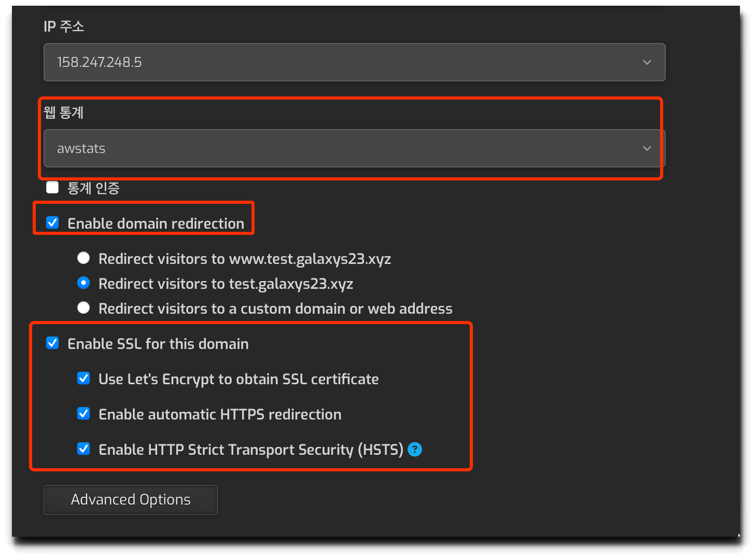Screen dimensions: 756x559
Task: Enable the 통계 인증 checkbox
Action: point(52,187)
